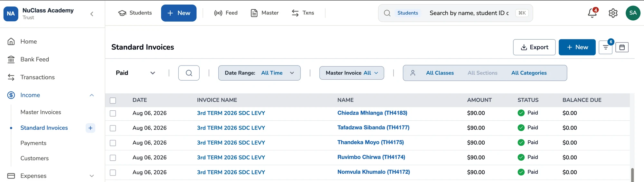
Task: Click the NA organization logo
Action: coord(11,14)
